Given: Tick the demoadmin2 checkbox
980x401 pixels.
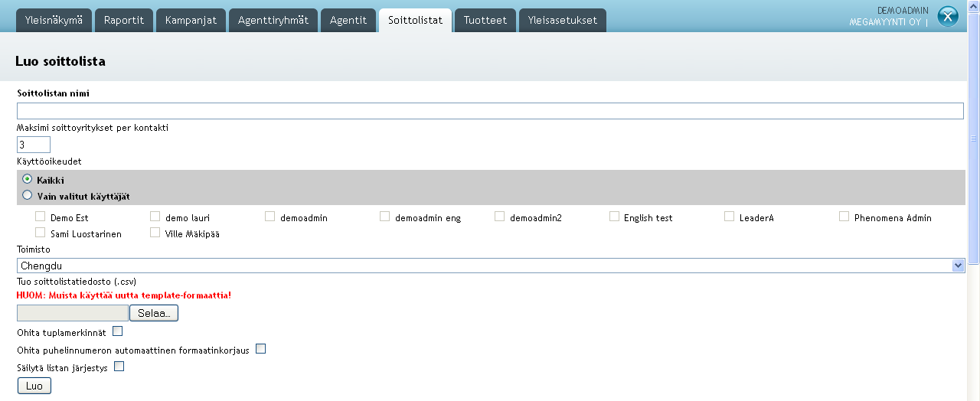Looking at the screenshot, I should (500, 217).
